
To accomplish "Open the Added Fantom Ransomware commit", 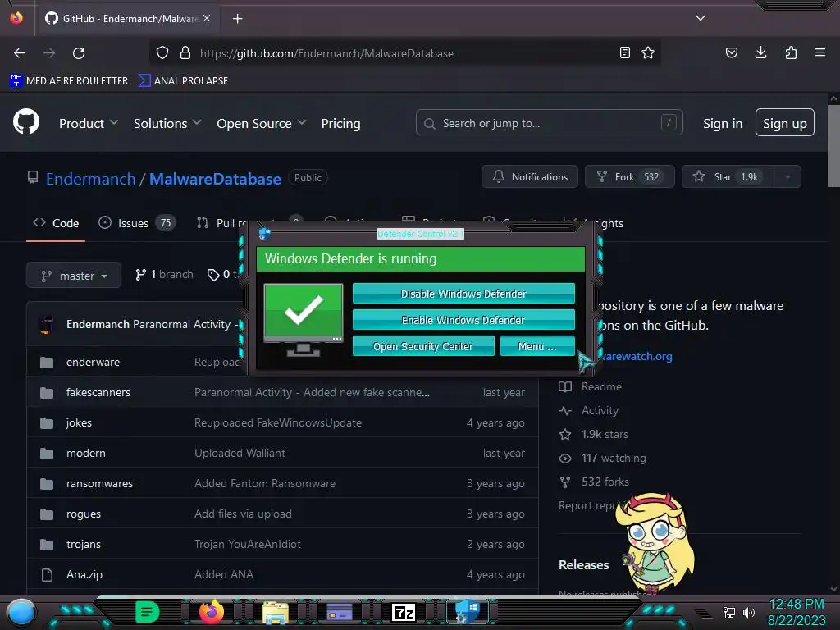I will point(265,483).
